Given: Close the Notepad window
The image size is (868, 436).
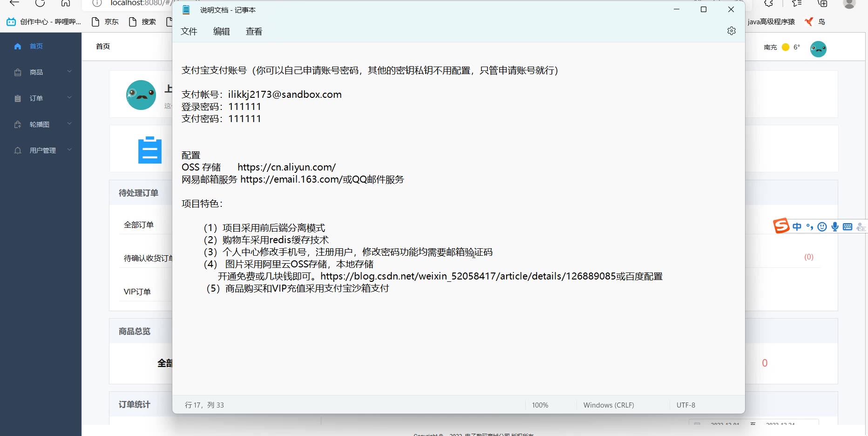Looking at the screenshot, I should (x=731, y=9).
